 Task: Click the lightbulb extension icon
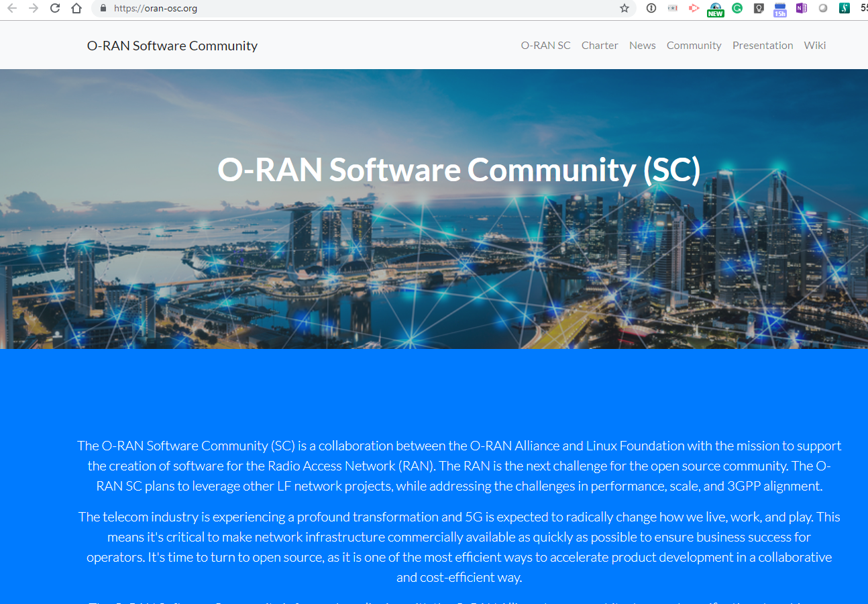pos(759,8)
